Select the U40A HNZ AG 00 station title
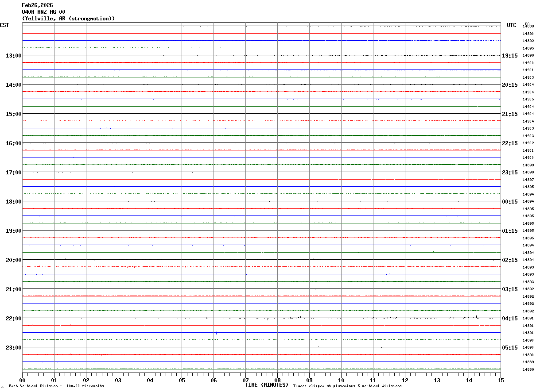The image size is (536, 392). pyautogui.click(x=43, y=12)
